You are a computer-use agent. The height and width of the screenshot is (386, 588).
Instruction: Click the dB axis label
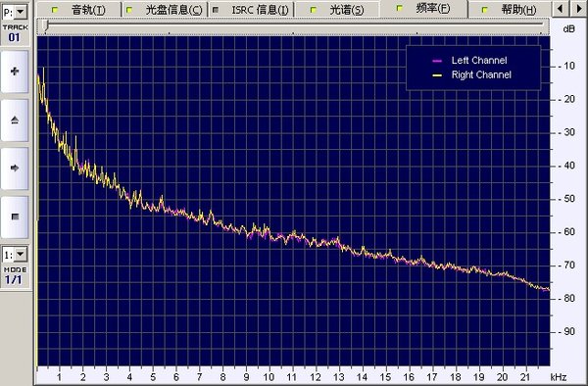point(568,28)
